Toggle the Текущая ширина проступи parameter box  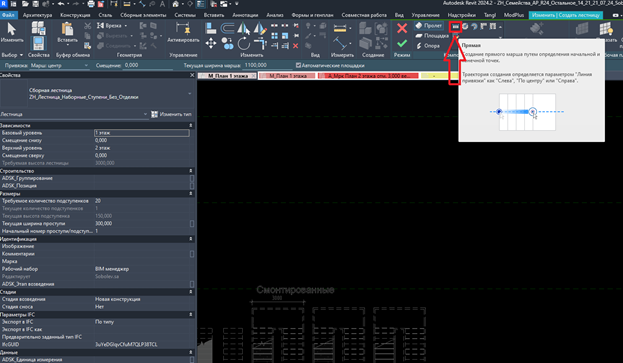click(x=192, y=224)
